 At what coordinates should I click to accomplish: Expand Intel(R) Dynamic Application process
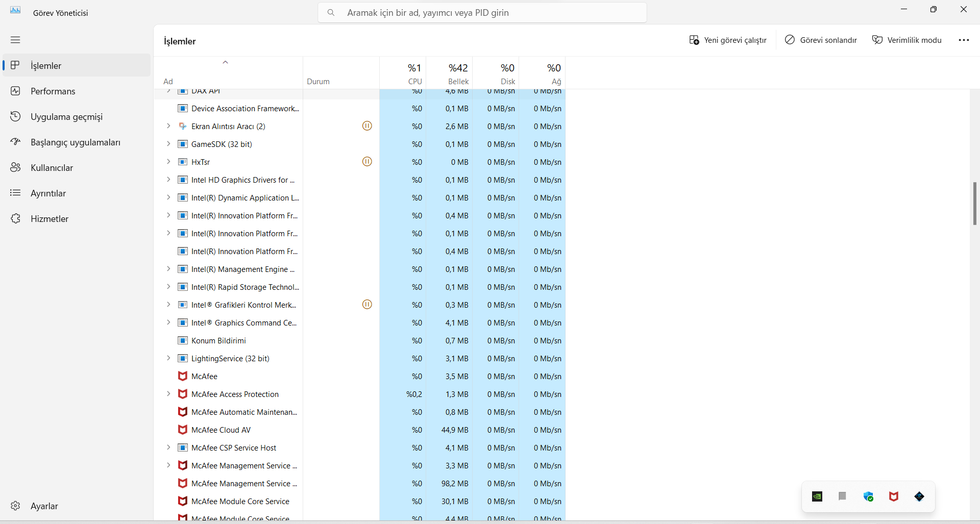[168, 197]
